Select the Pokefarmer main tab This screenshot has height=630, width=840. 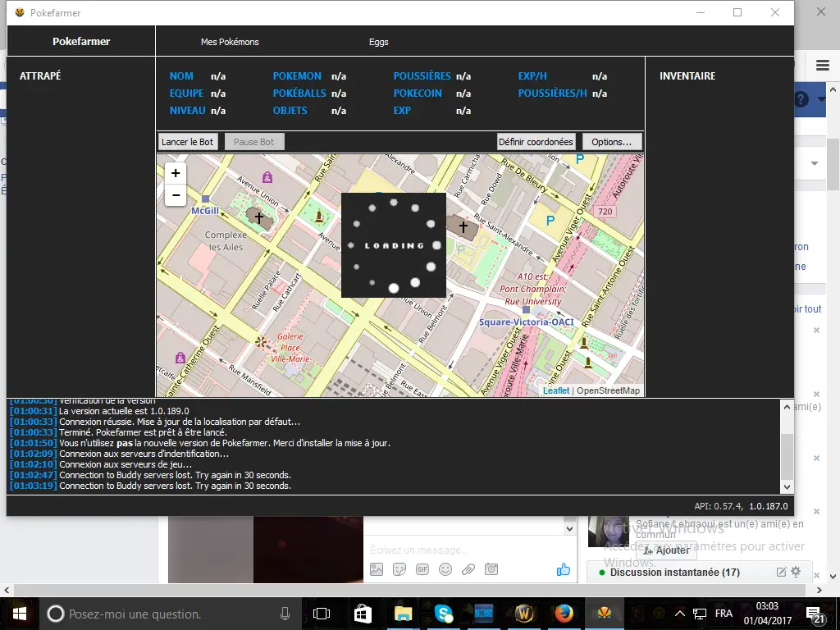(81, 41)
